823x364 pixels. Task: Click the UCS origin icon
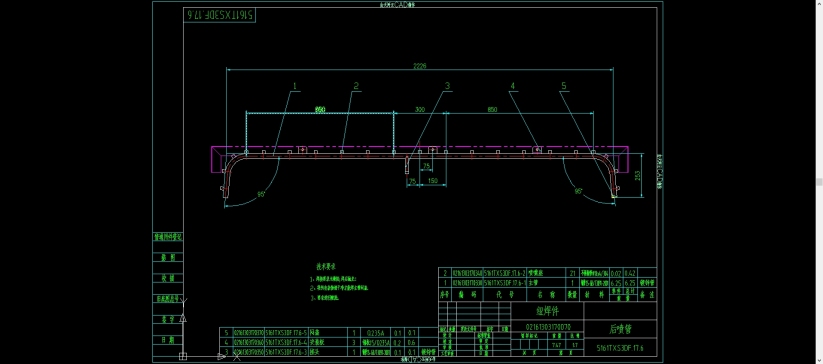pos(183,356)
